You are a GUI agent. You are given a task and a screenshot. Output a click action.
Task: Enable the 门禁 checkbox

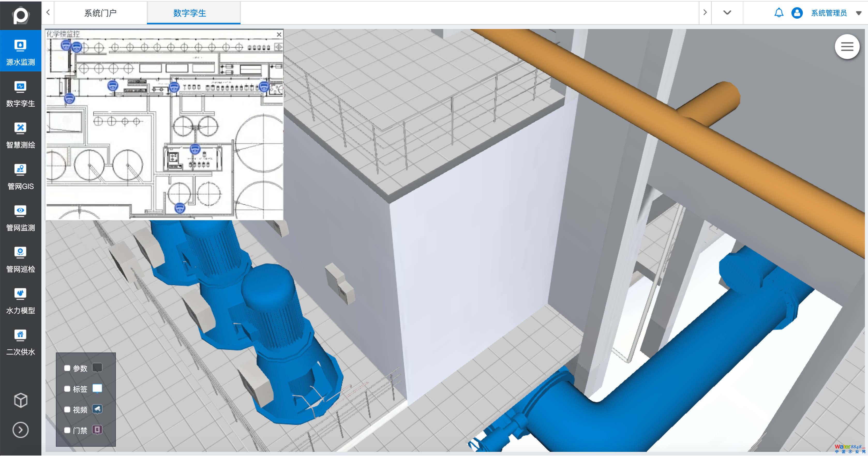click(x=67, y=430)
